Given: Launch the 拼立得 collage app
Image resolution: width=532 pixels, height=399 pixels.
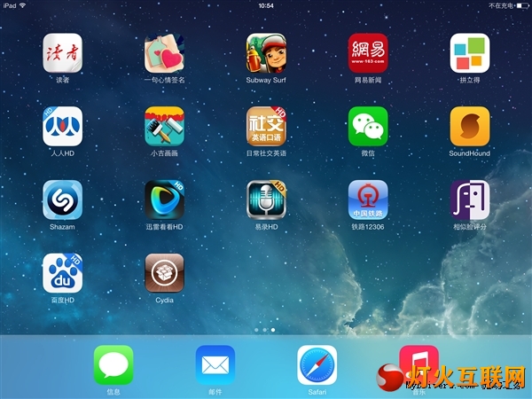Looking at the screenshot, I should [x=470, y=53].
